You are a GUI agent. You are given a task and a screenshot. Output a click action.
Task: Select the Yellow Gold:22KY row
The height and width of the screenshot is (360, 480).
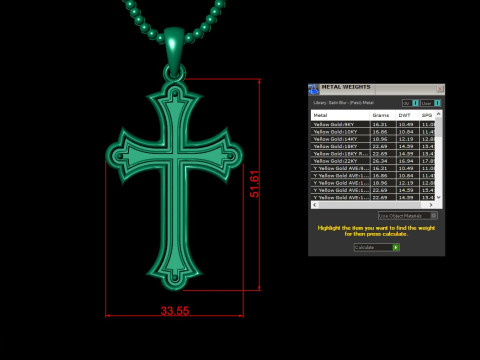(x=373, y=161)
